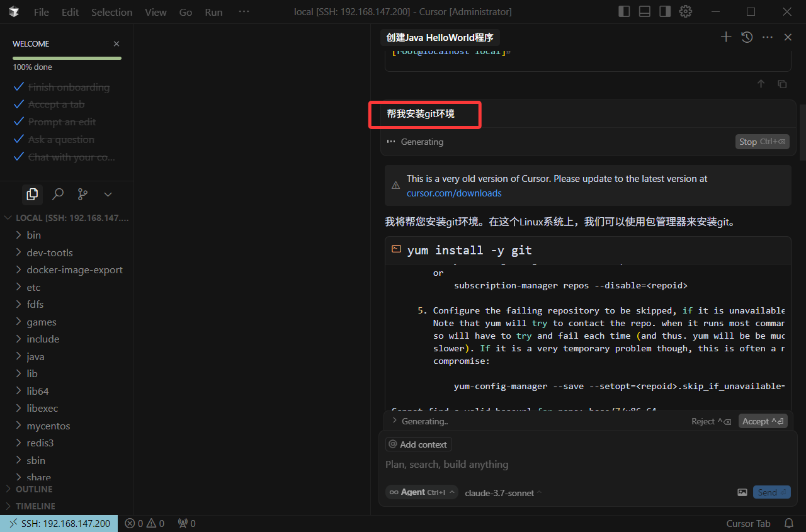Focus the Plan, search, build anything input
The width and height of the screenshot is (806, 532).
tap(587, 465)
